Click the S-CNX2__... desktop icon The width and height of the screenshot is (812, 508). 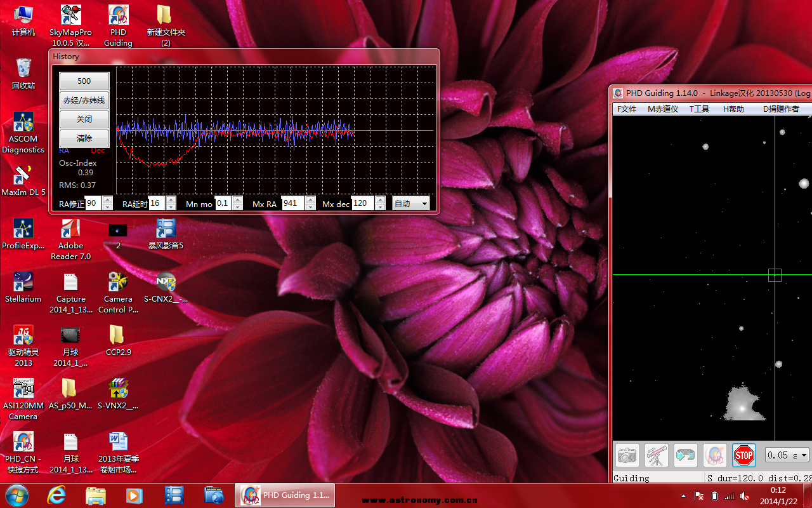[166, 287]
